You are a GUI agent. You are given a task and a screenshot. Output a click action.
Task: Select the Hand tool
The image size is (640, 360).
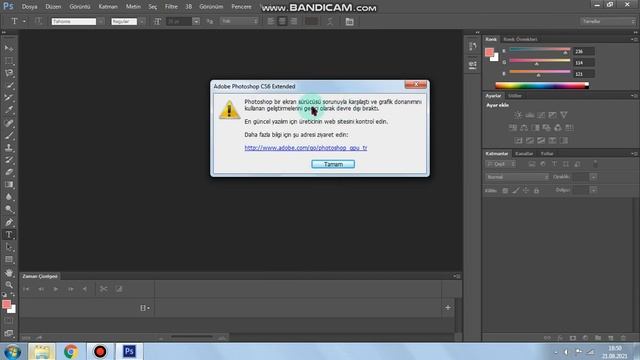point(9,273)
